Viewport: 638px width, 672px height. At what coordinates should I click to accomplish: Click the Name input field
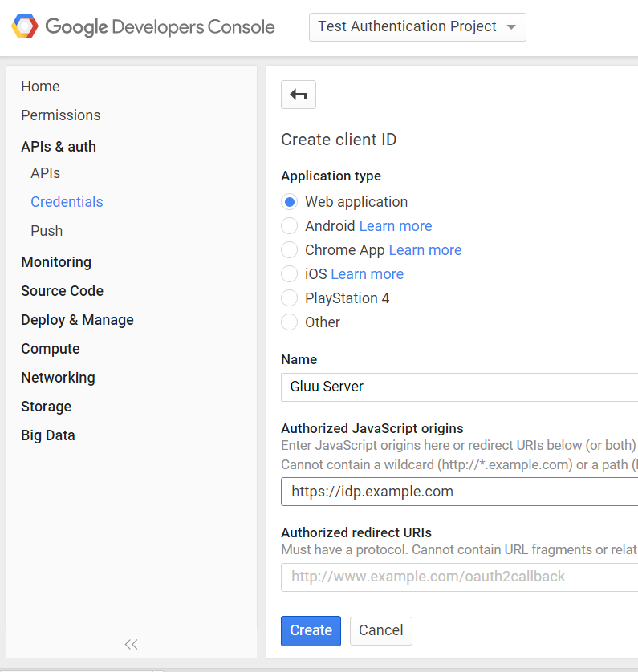[459, 387]
